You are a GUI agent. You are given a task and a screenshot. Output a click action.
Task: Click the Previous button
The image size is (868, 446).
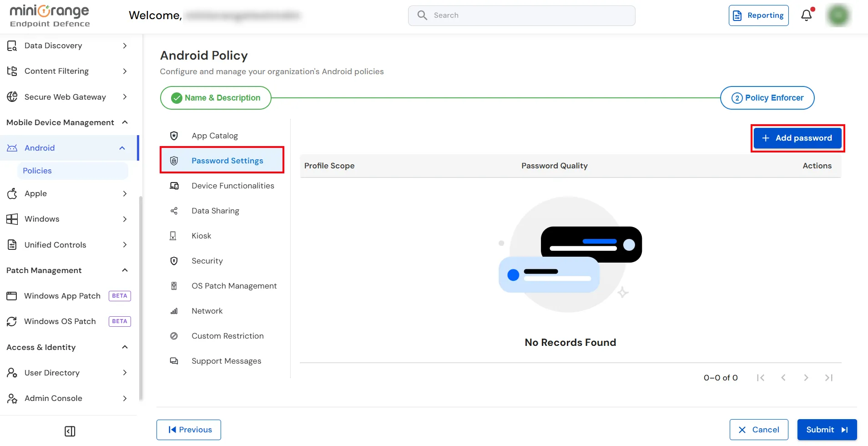point(189,430)
